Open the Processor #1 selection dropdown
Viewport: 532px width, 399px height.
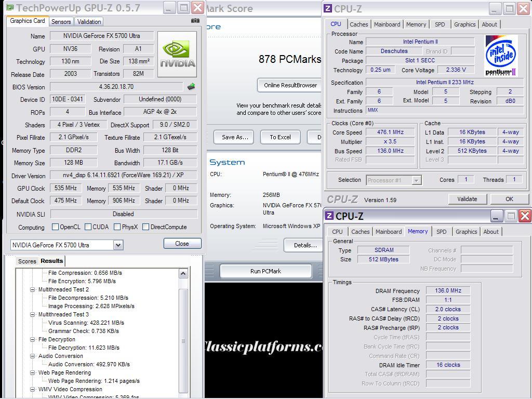(x=416, y=180)
